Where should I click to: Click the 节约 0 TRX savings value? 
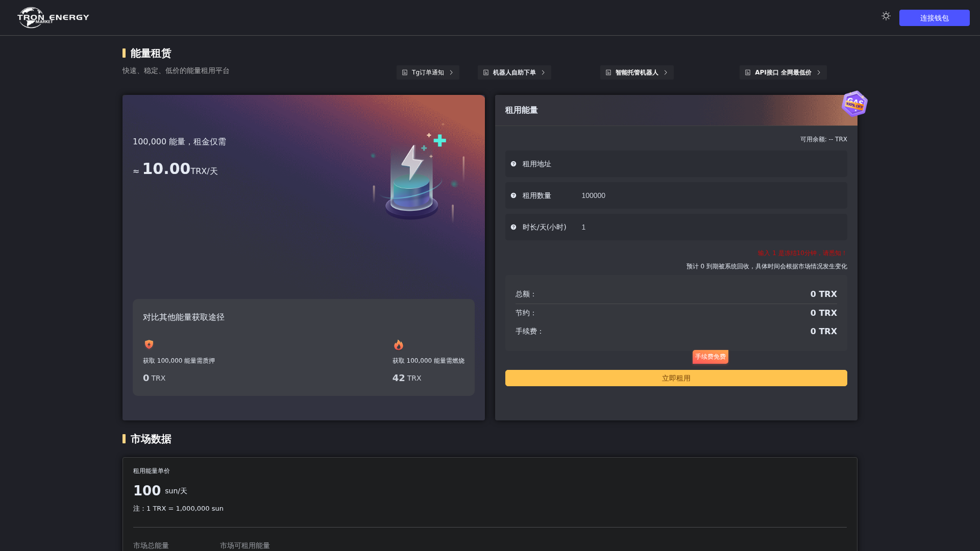point(823,313)
